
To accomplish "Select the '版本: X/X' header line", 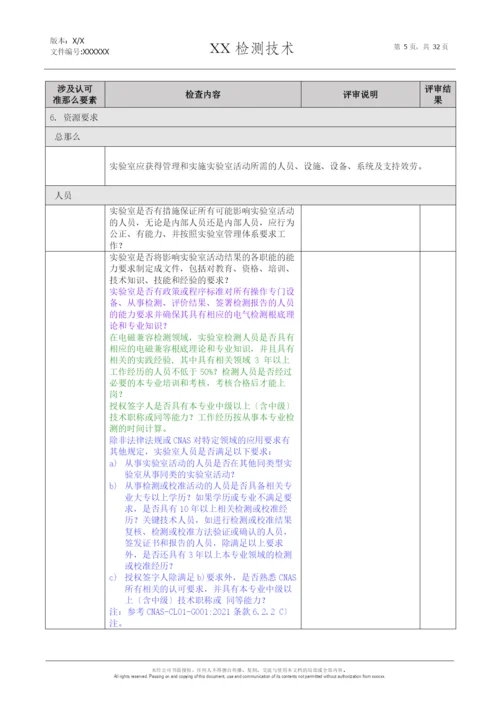I will pos(67,41).
